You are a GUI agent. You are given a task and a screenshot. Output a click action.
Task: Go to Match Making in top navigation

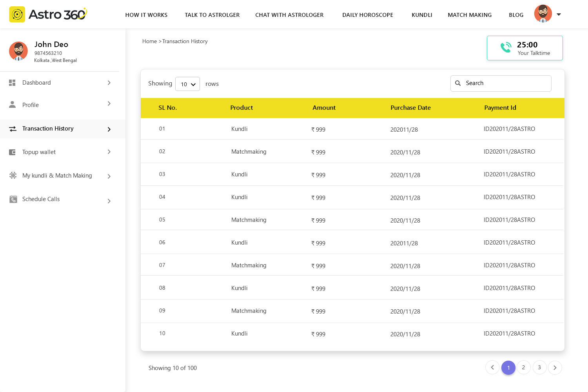coord(470,15)
